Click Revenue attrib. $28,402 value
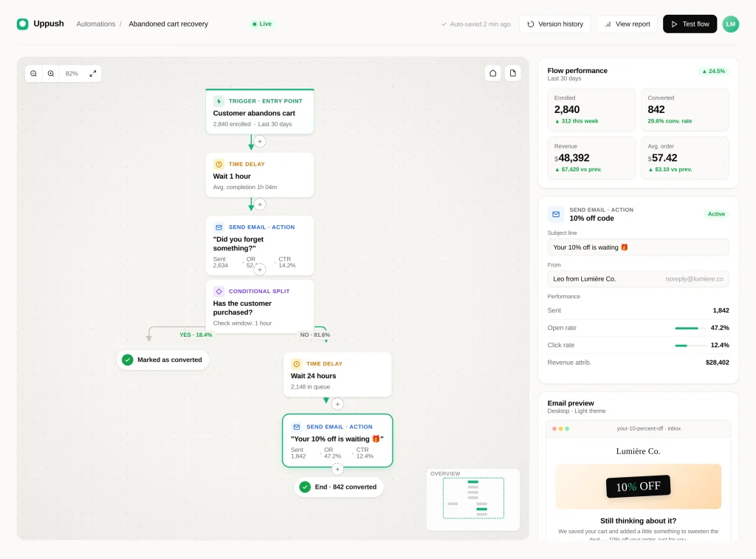The width and height of the screenshot is (756, 559). pyautogui.click(x=717, y=363)
